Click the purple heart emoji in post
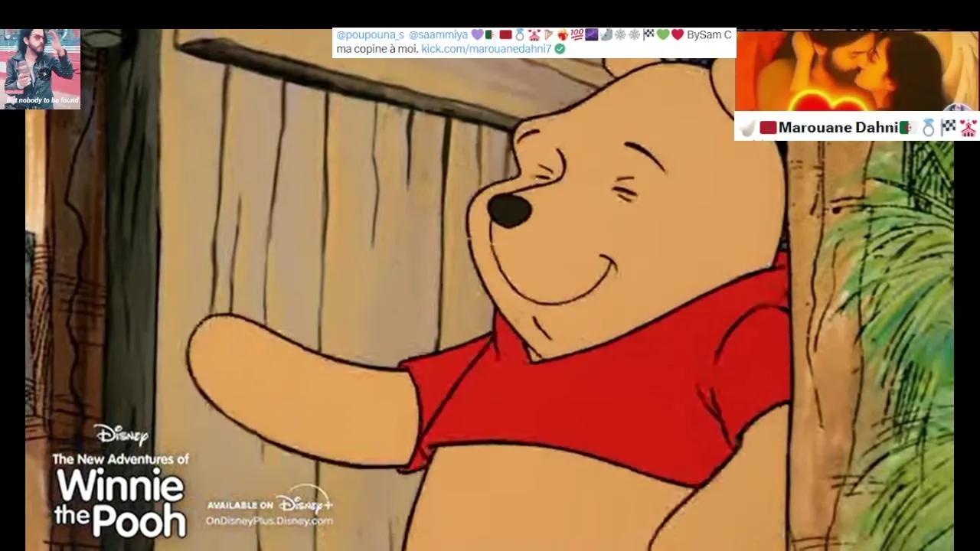The image size is (980, 551). (477, 35)
